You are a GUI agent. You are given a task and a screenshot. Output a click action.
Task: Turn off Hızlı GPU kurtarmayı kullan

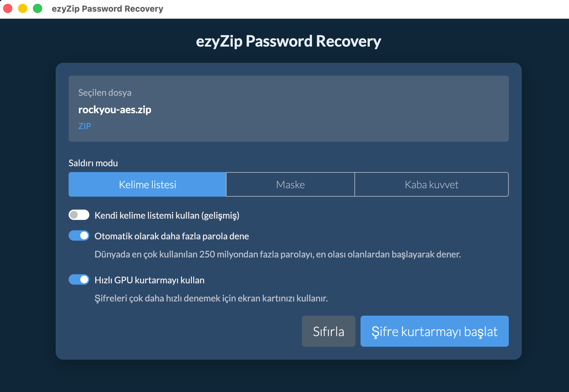pyautogui.click(x=79, y=279)
